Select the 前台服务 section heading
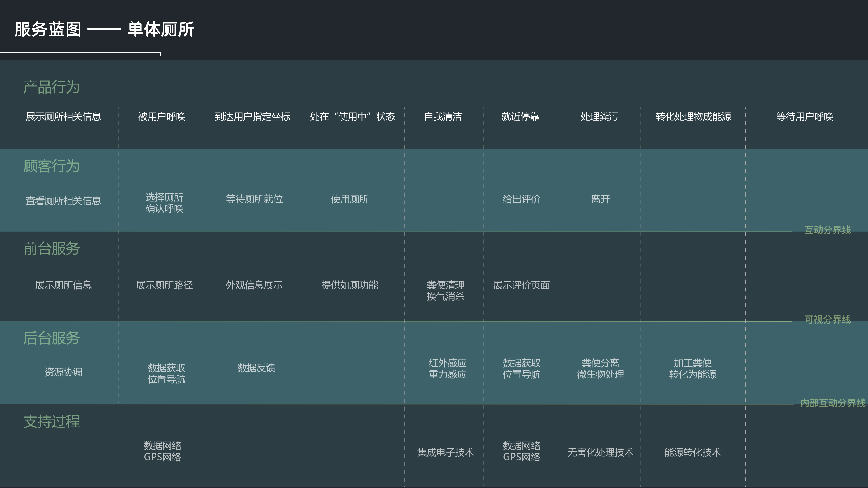The width and height of the screenshot is (868, 488). click(51, 249)
